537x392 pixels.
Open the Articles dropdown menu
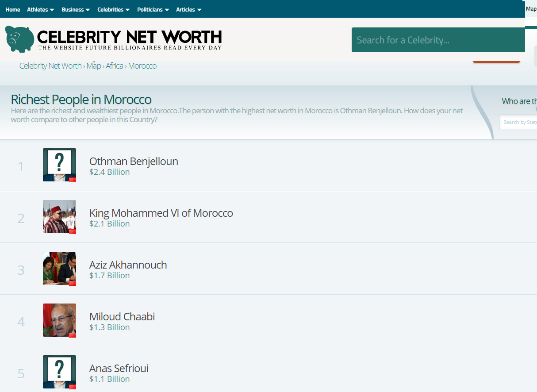point(188,10)
